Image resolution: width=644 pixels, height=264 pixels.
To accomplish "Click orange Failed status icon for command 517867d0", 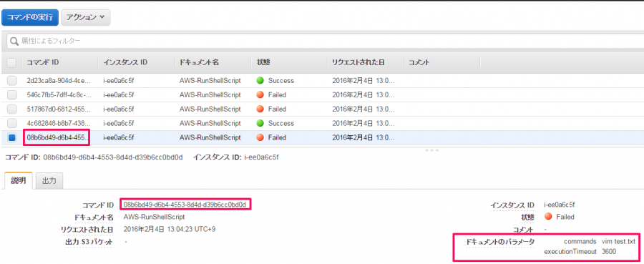I will tap(260, 109).
